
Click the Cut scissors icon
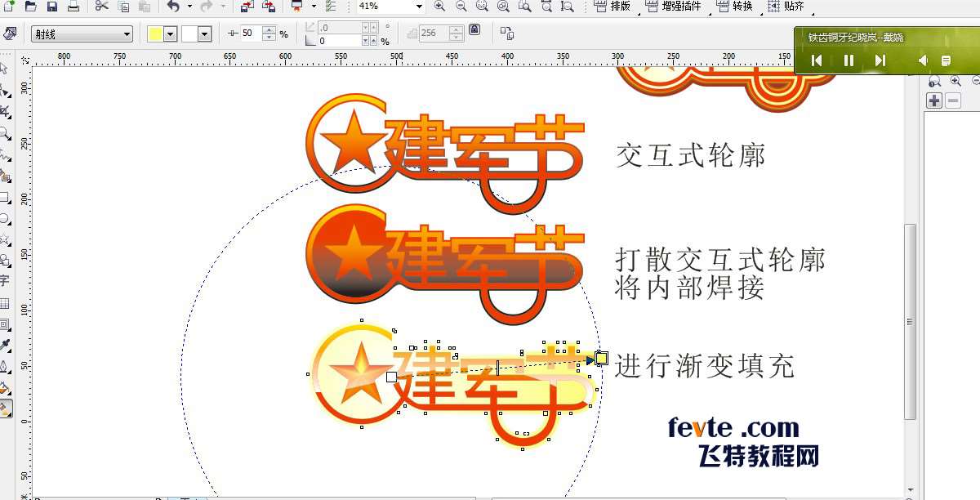click(101, 7)
